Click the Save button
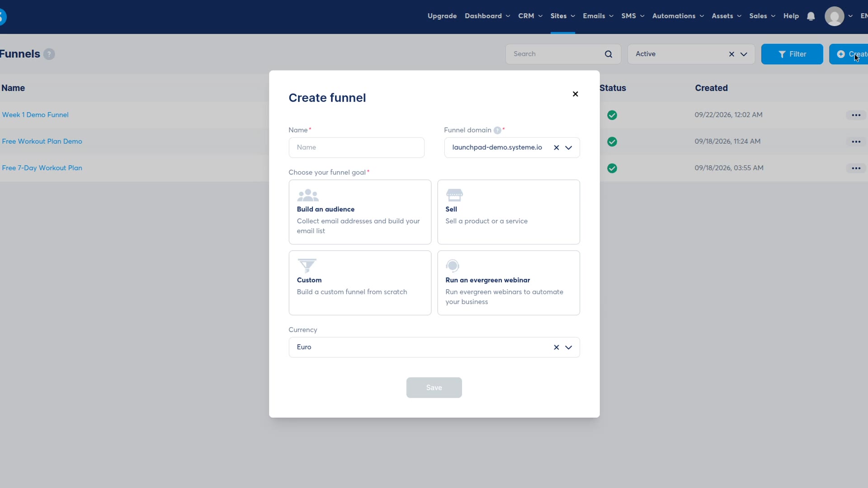This screenshot has width=868, height=488. [x=434, y=388]
